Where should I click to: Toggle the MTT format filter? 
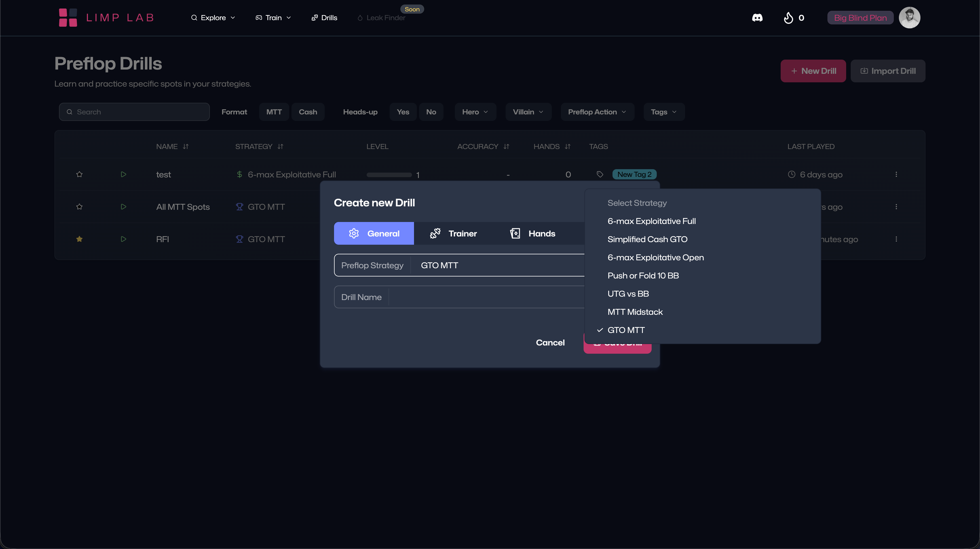click(x=274, y=112)
